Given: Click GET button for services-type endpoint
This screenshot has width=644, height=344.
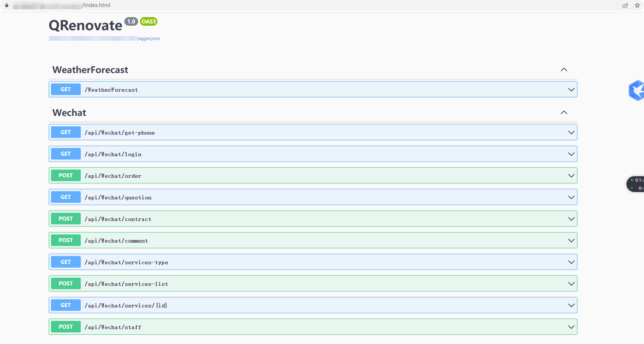Looking at the screenshot, I should pos(66,262).
